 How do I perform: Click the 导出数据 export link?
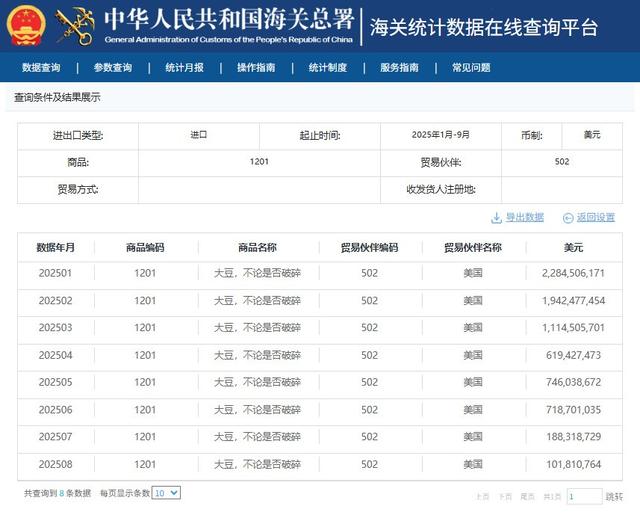(525, 218)
